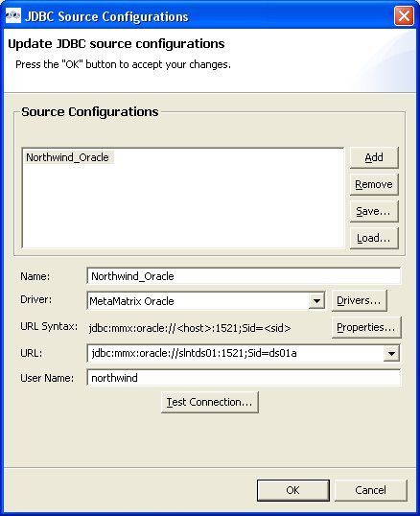Open the Load... configuration dialog

374,238
